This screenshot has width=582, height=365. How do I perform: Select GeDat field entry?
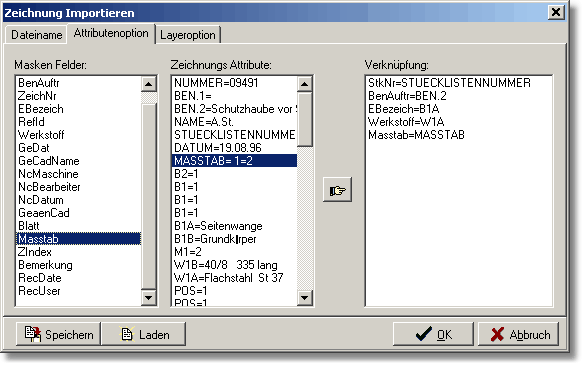(x=79, y=148)
